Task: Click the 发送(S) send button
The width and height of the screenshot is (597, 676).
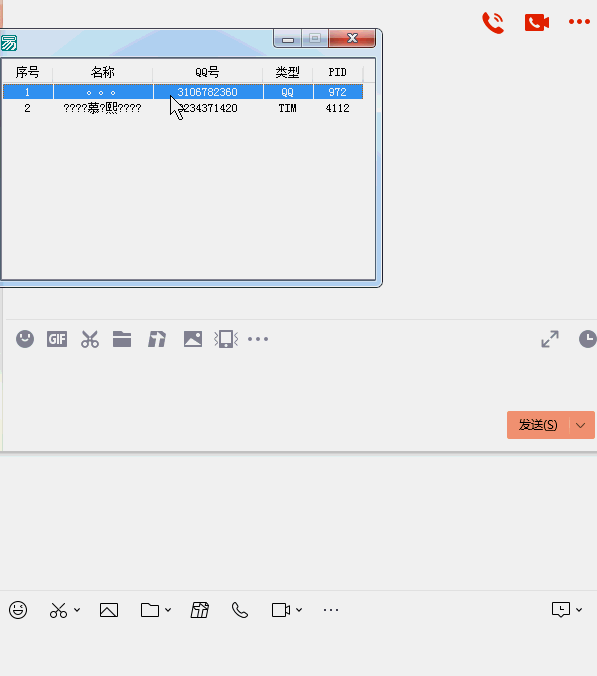Action: click(538, 425)
